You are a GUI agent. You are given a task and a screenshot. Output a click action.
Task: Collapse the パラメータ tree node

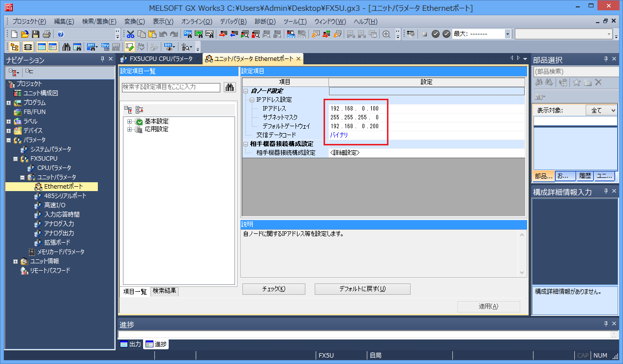point(9,140)
